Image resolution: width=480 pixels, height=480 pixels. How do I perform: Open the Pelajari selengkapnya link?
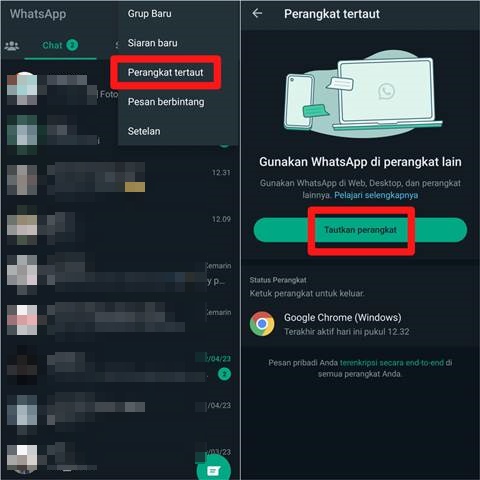(x=376, y=195)
